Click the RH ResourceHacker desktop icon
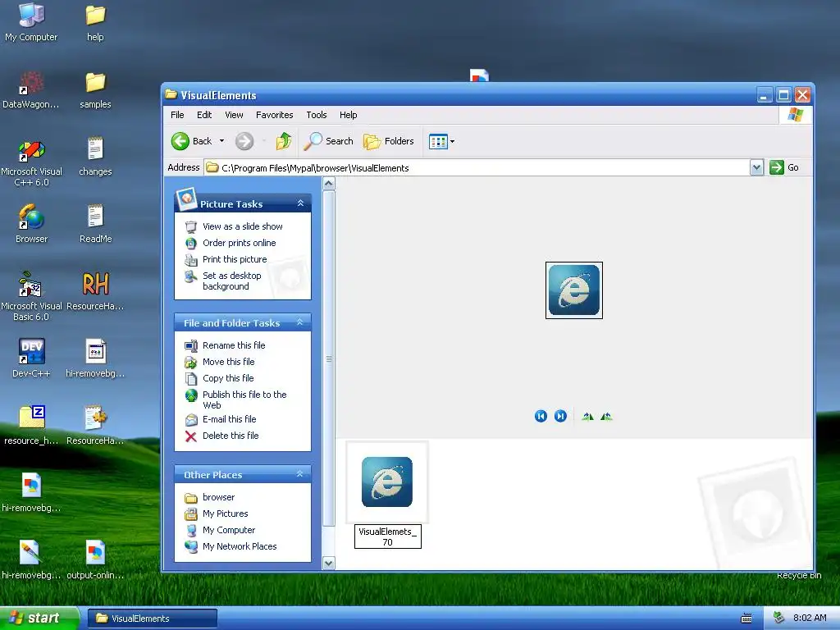Image resolution: width=840 pixels, height=630 pixels. coord(95,291)
